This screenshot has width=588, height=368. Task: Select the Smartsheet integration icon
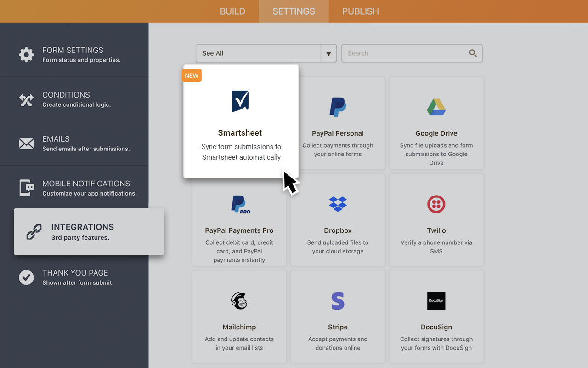(x=240, y=101)
